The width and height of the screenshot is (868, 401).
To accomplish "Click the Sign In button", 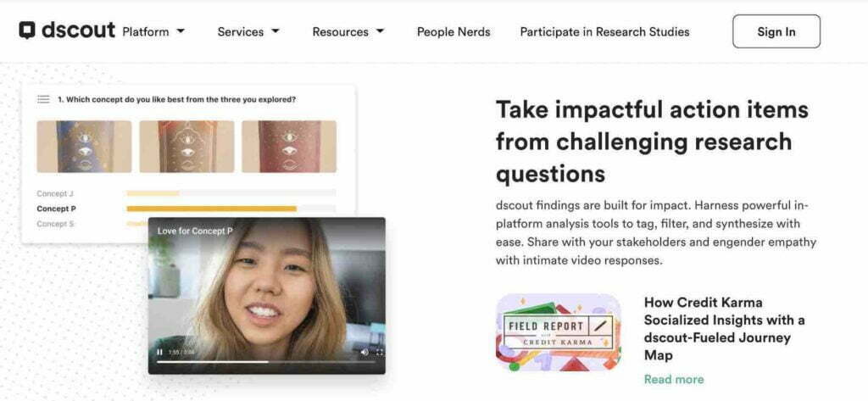I will point(776,31).
